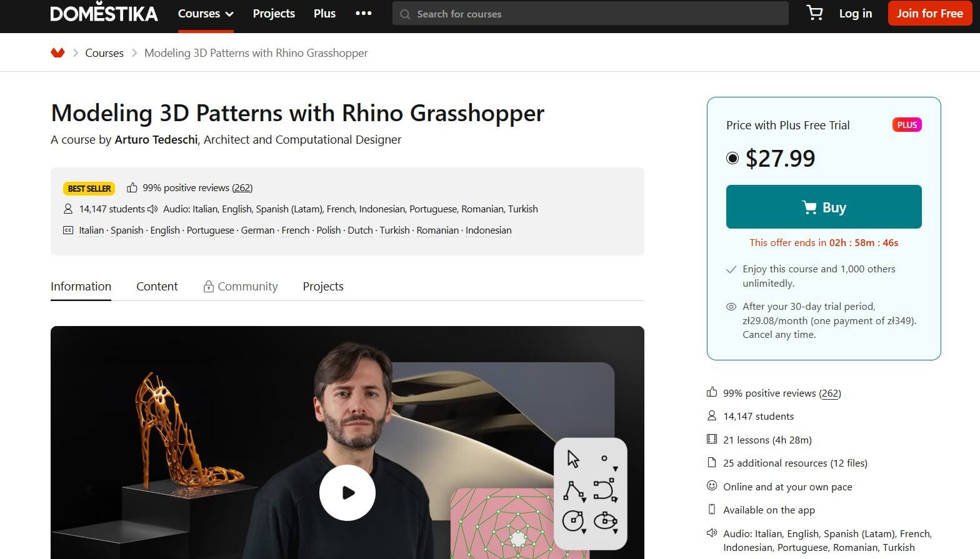The width and height of the screenshot is (980, 559).
Task: Click the Italian subtitle language
Action: (91, 230)
